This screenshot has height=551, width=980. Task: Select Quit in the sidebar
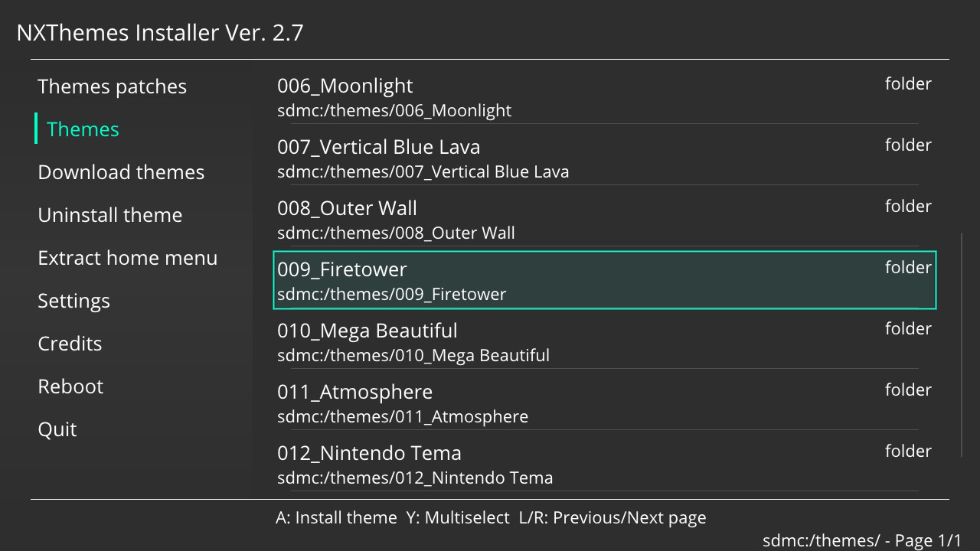pos(57,429)
